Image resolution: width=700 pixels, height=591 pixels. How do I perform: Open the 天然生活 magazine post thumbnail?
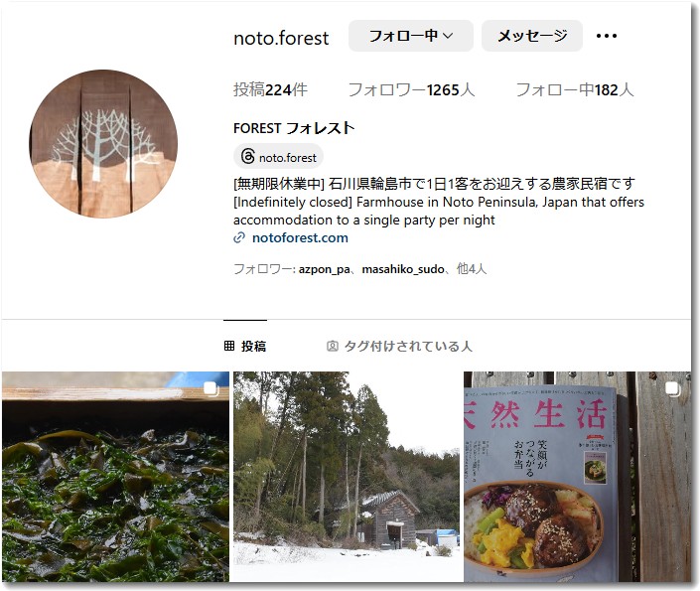tap(577, 477)
